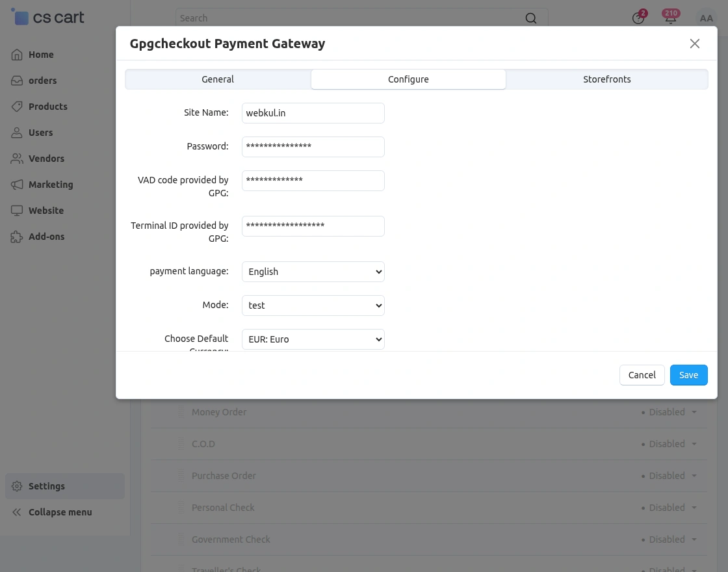
Task: Expand Personal Check status dropdown
Action: (x=669, y=508)
